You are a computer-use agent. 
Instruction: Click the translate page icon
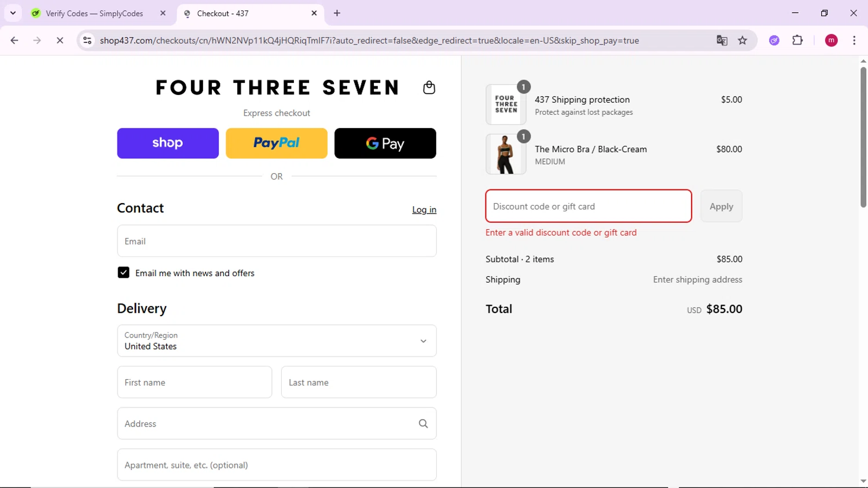[x=722, y=41]
